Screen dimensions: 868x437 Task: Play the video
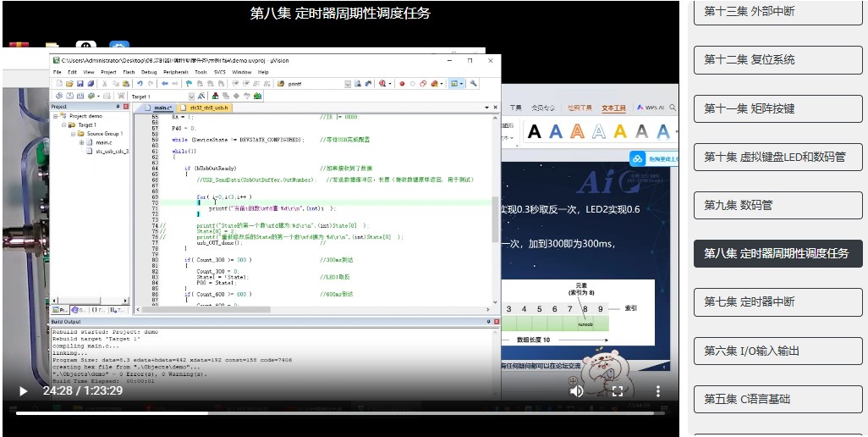(23, 391)
